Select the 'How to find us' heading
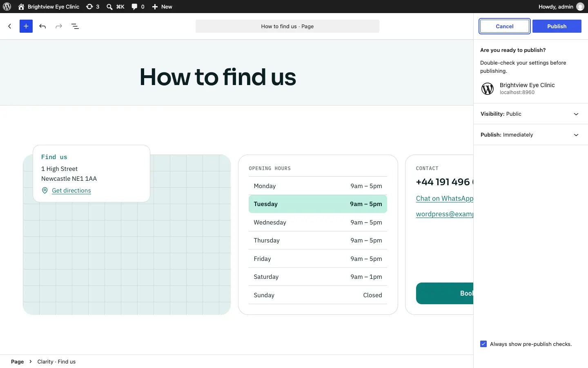Screen dimensions: 588x368 (x=218, y=77)
